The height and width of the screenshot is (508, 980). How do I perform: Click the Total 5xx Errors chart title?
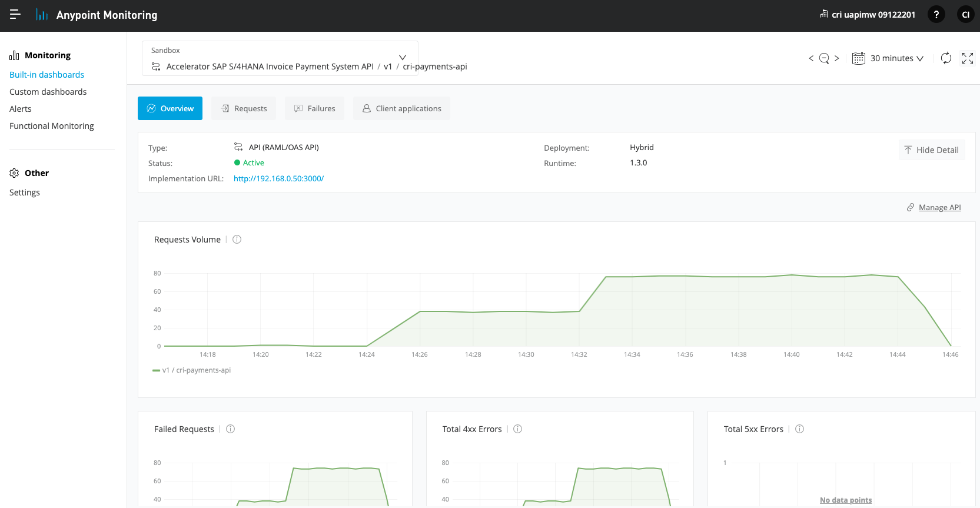click(753, 429)
